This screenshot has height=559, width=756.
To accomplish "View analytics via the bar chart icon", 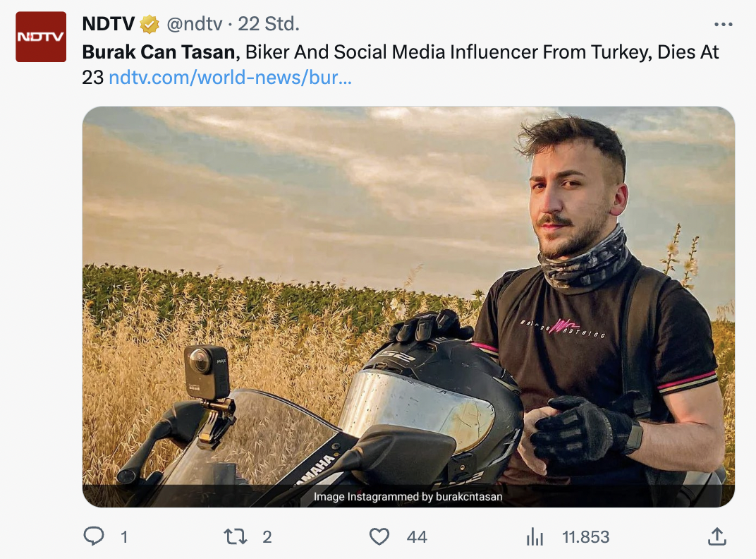I will tap(535, 537).
